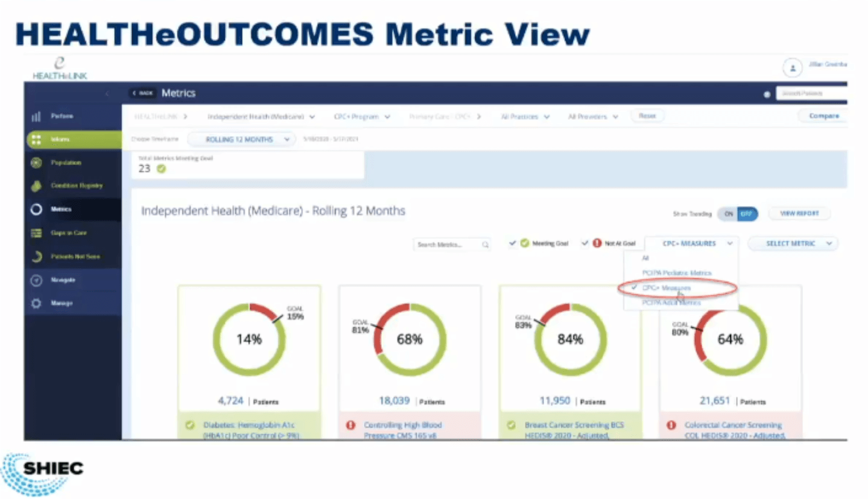The image size is (868, 499).
Task: Choose CPC+ Measures menu option
Action: [667, 288]
